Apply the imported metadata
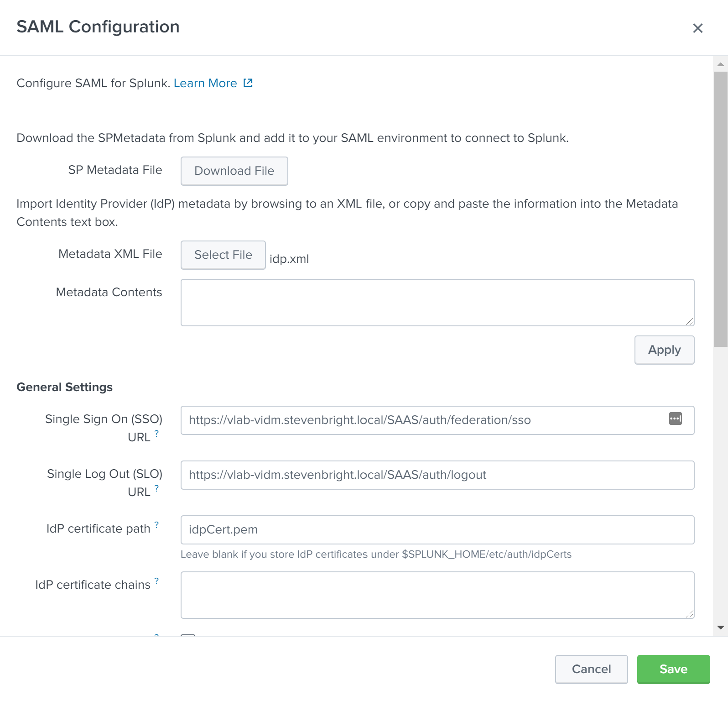Viewport: 728px width, 701px height. [664, 350]
